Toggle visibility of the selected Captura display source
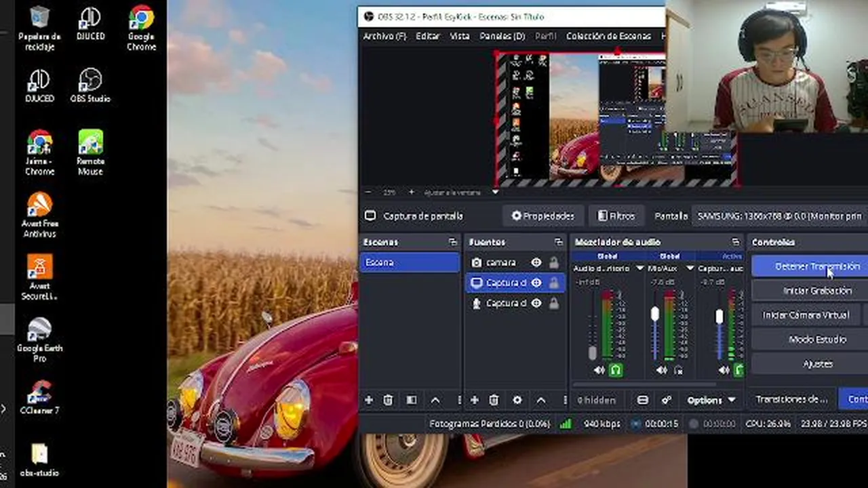Screen dimensions: 868x488 coord(536,283)
